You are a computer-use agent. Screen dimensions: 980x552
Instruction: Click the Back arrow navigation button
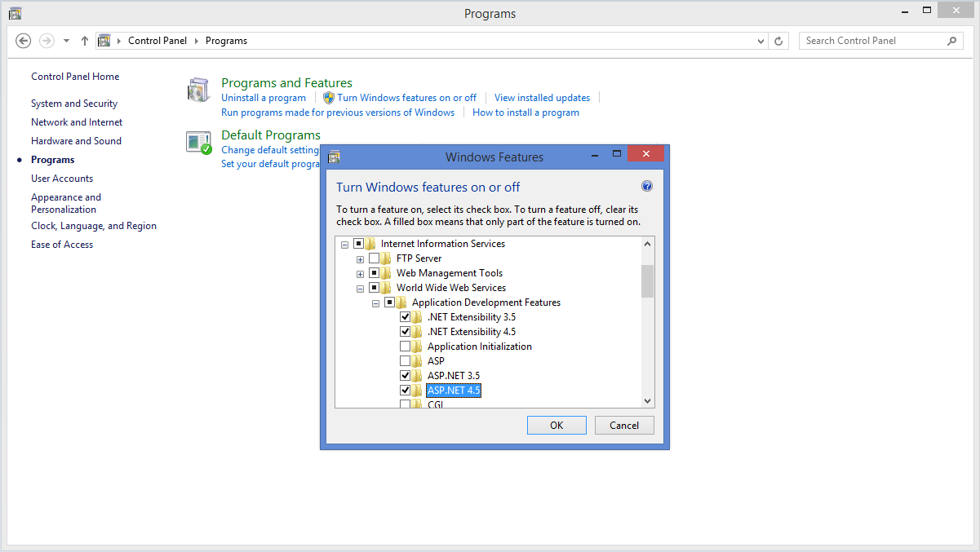coord(24,41)
